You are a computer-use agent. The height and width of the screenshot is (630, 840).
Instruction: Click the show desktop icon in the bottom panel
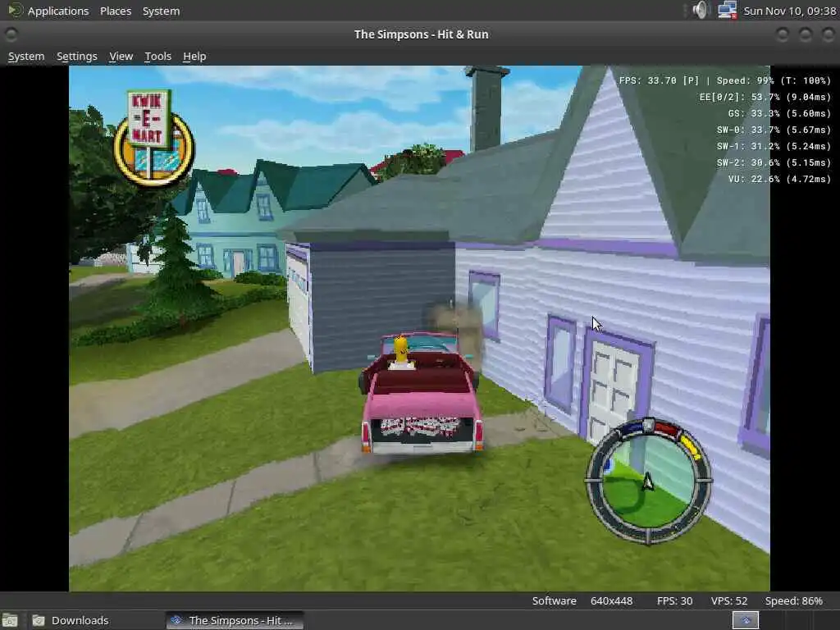pos(10,620)
